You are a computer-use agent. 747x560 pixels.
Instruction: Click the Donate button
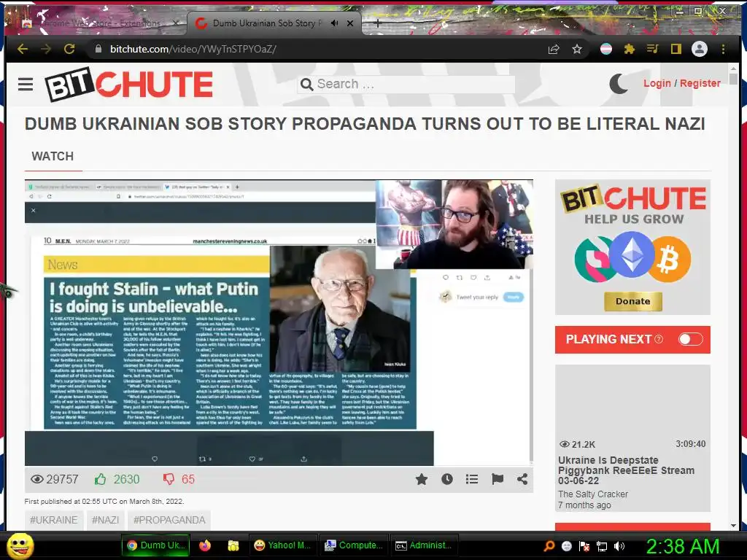(x=632, y=301)
